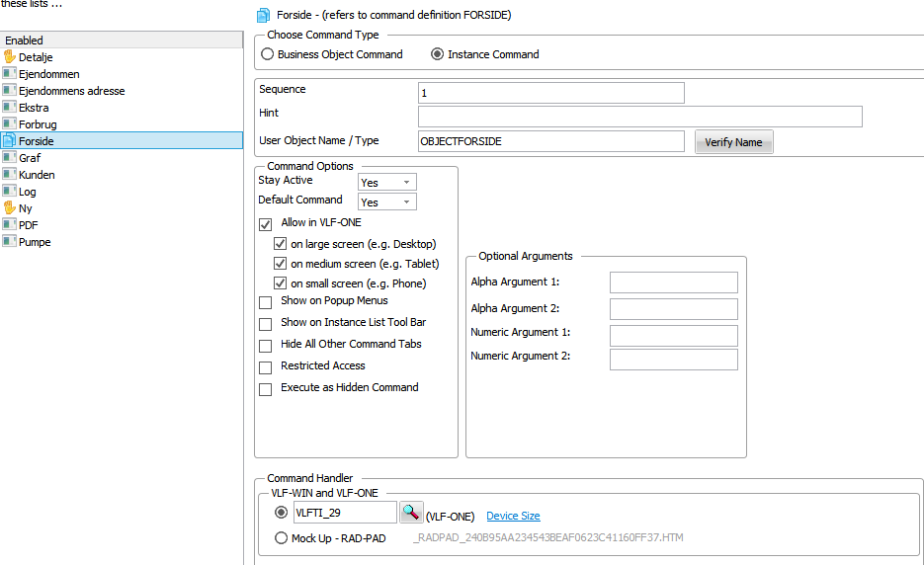Image resolution: width=924 pixels, height=565 pixels.
Task: Click the PDF list icon
Action: coord(10,224)
